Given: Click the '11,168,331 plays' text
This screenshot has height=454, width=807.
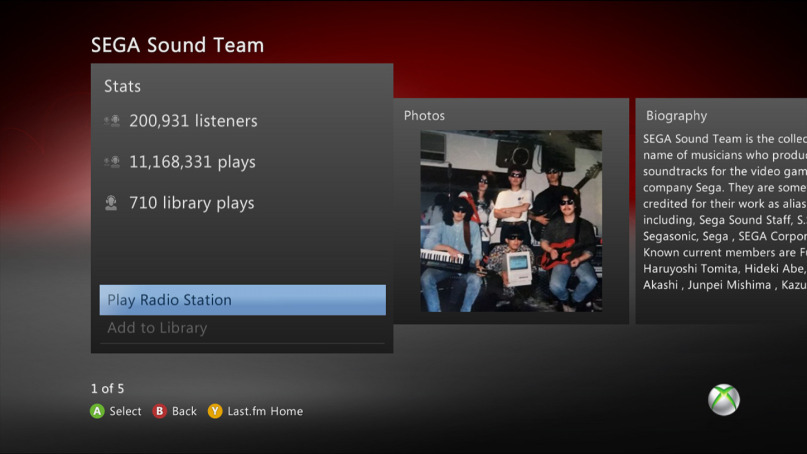Looking at the screenshot, I should tap(192, 162).
